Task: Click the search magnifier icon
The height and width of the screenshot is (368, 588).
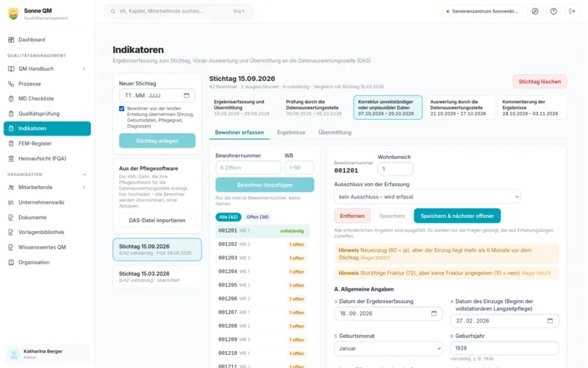Action: (113, 11)
